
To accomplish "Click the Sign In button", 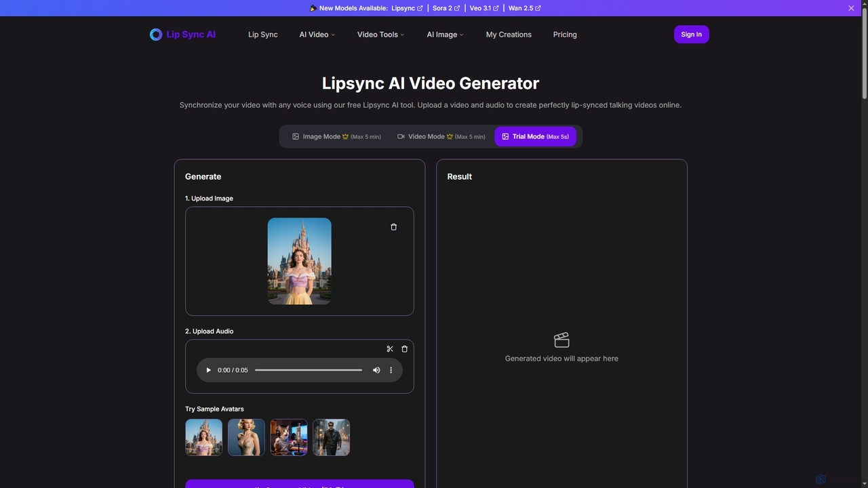I will tap(691, 35).
